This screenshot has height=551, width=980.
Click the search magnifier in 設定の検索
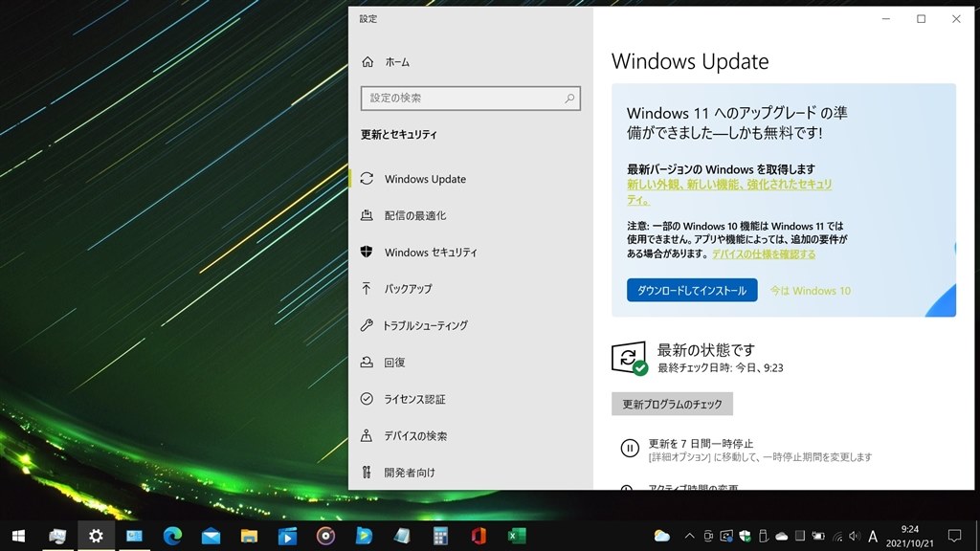[x=569, y=99]
